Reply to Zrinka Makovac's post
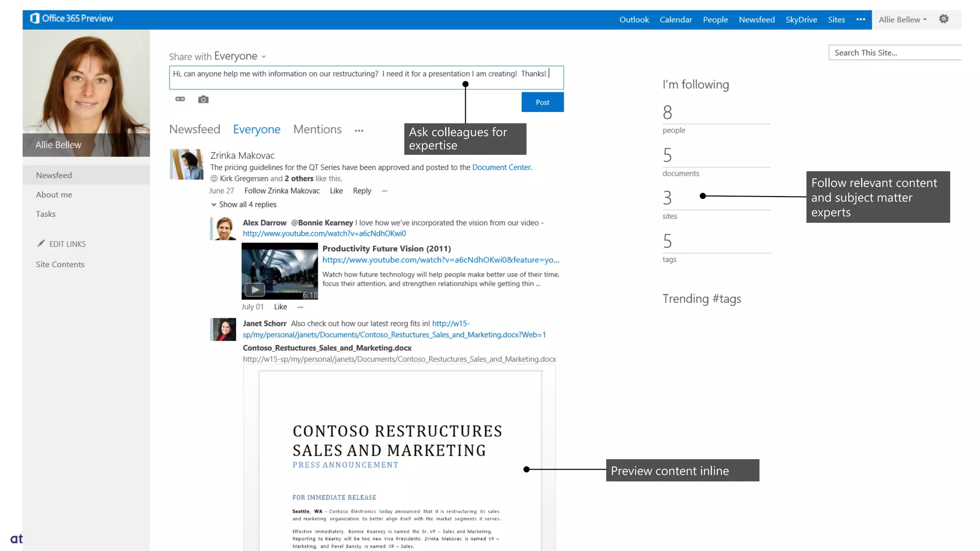 (362, 191)
